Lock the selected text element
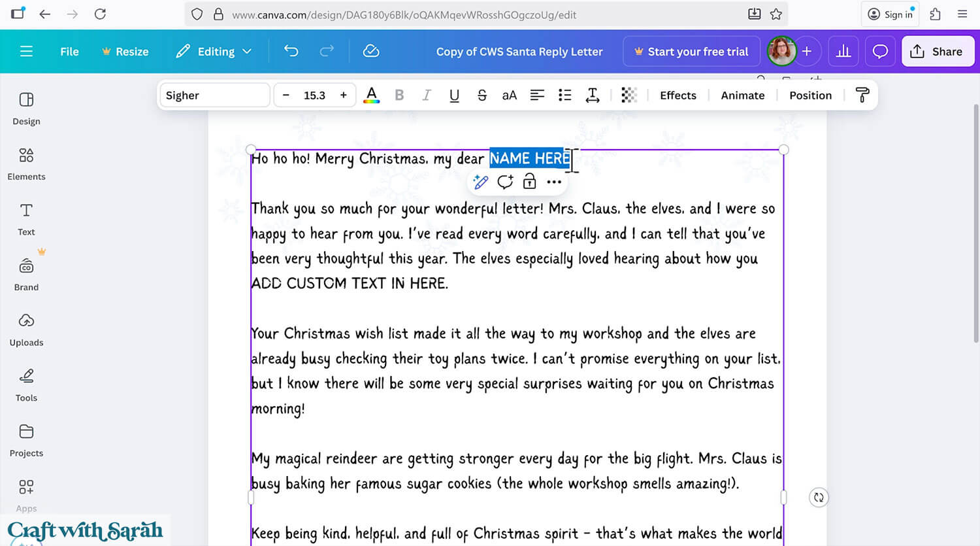Image resolution: width=980 pixels, height=546 pixels. click(x=529, y=182)
